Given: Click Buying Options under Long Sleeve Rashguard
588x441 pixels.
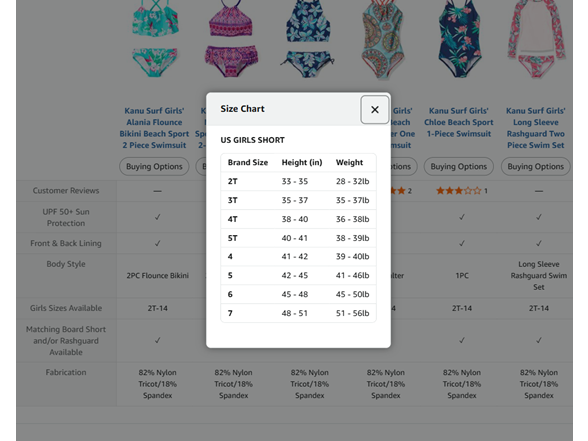Looking at the screenshot, I should (536, 166).
